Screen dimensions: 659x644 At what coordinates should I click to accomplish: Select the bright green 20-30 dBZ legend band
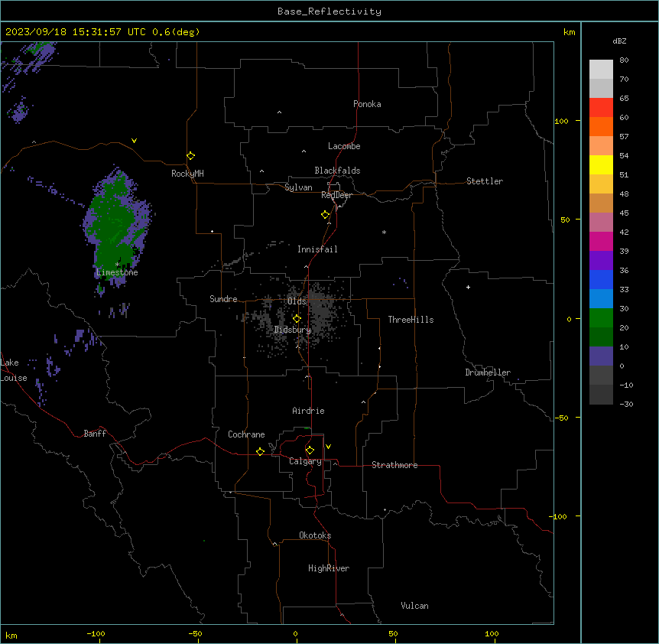click(601, 318)
